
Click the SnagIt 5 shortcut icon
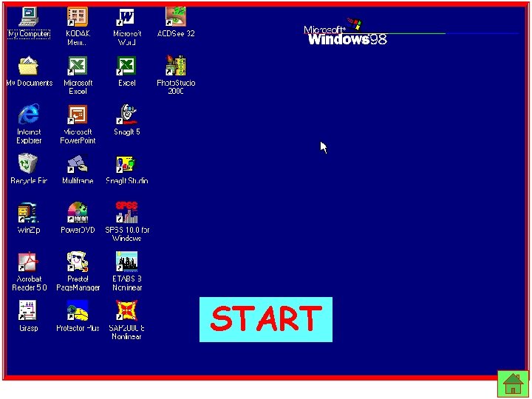[x=126, y=115]
